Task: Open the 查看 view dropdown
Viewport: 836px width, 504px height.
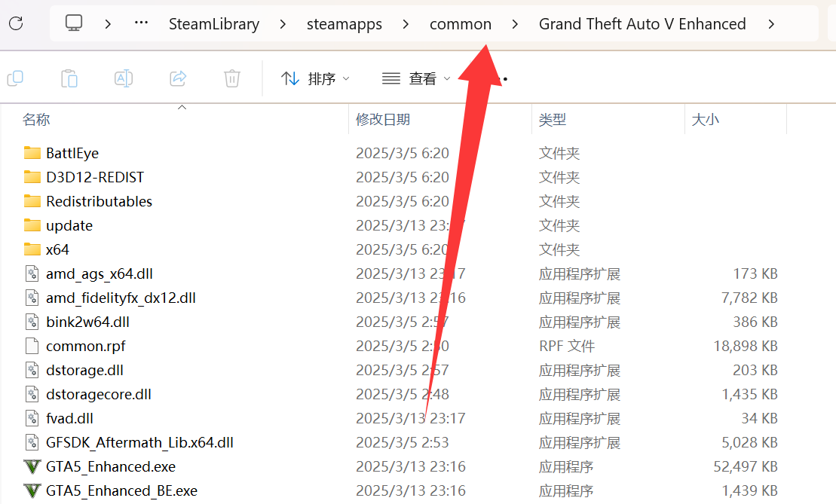Action: [416, 78]
